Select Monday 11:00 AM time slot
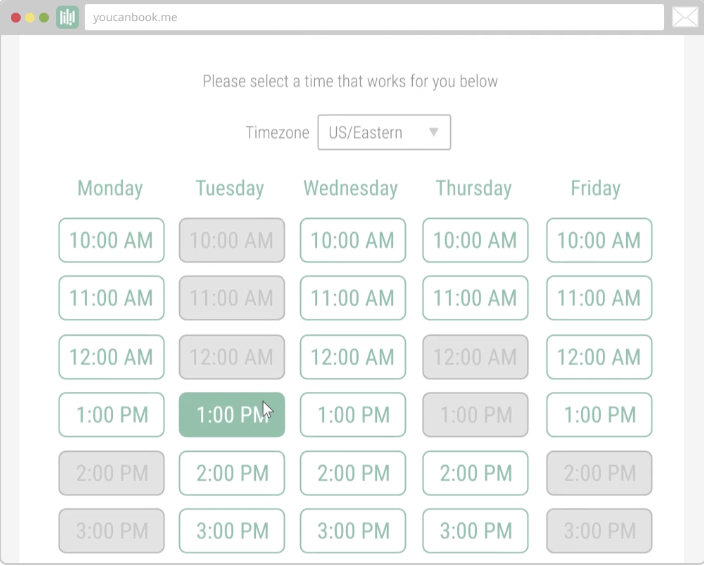The height and width of the screenshot is (566, 704). pyautogui.click(x=111, y=298)
